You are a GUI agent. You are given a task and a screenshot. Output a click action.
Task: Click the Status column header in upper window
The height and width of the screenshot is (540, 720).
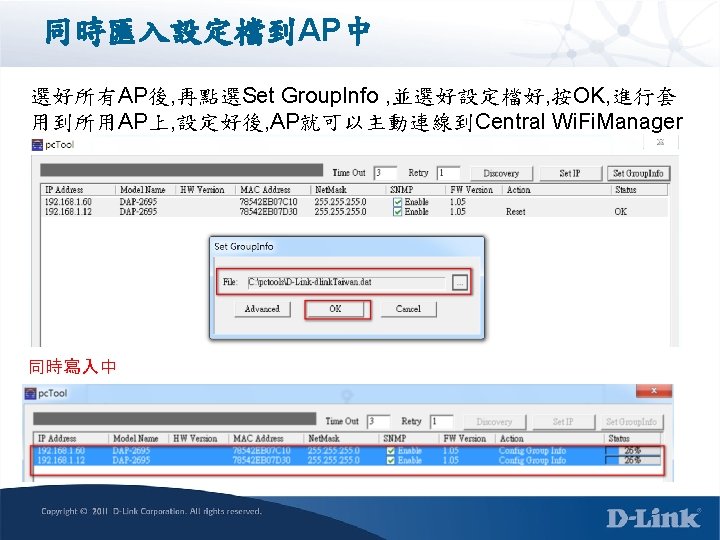point(639,190)
